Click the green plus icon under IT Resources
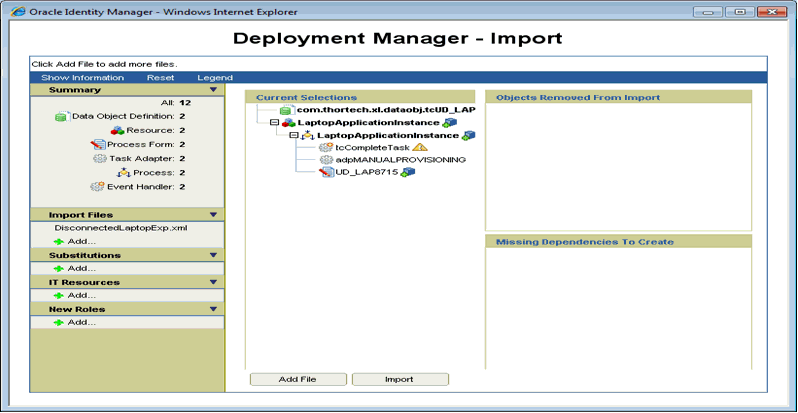Viewport: 798px width, 413px height. [59, 296]
